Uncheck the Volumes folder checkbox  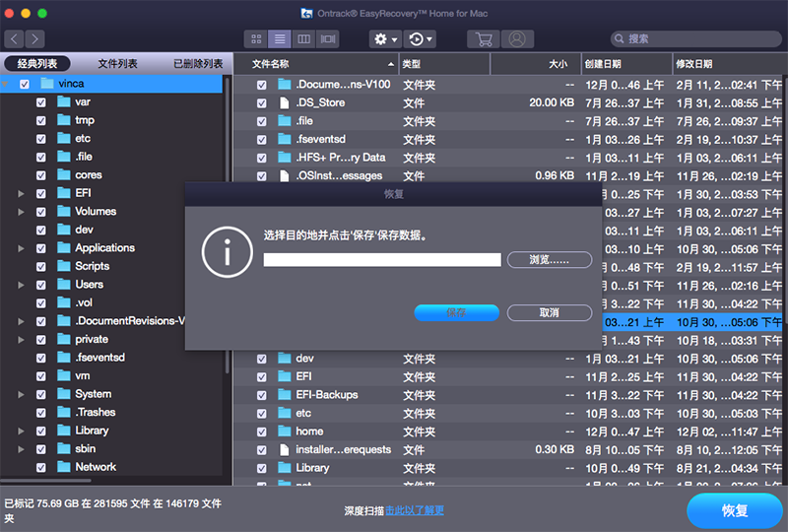[x=41, y=212]
